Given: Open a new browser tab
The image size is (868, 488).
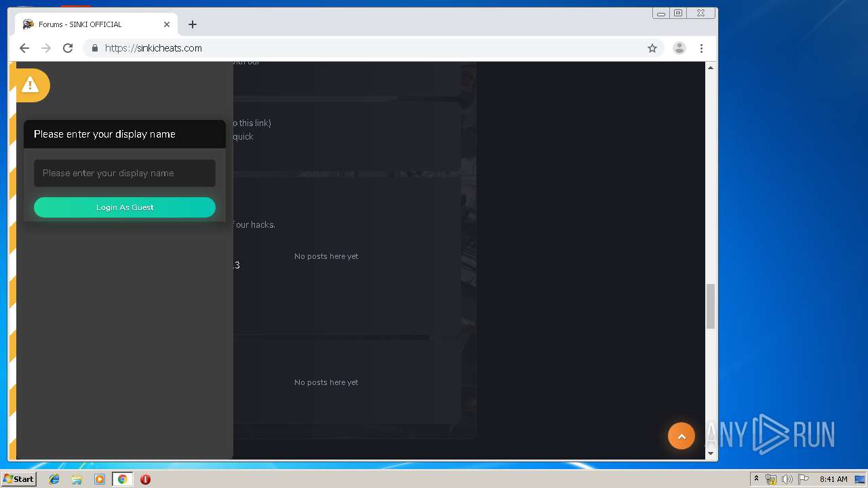Looking at the screenshot, I should [x=193, y=24].
